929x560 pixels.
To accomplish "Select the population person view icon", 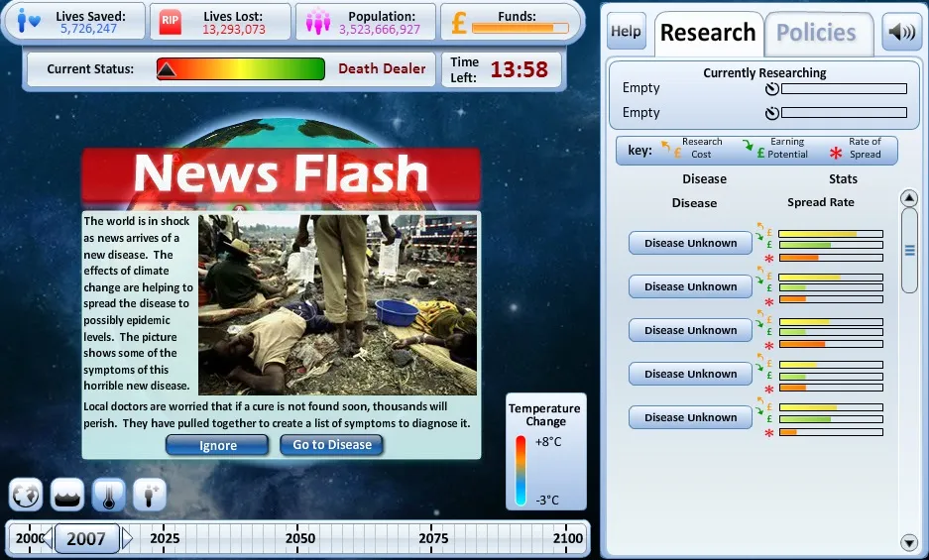I will pyautogui.click(x=150, y=495).
